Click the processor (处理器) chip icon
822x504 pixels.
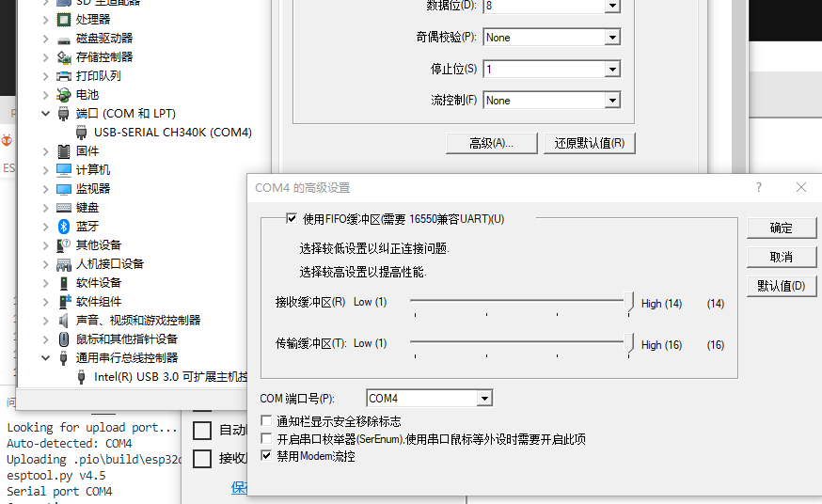click(63, 20)
